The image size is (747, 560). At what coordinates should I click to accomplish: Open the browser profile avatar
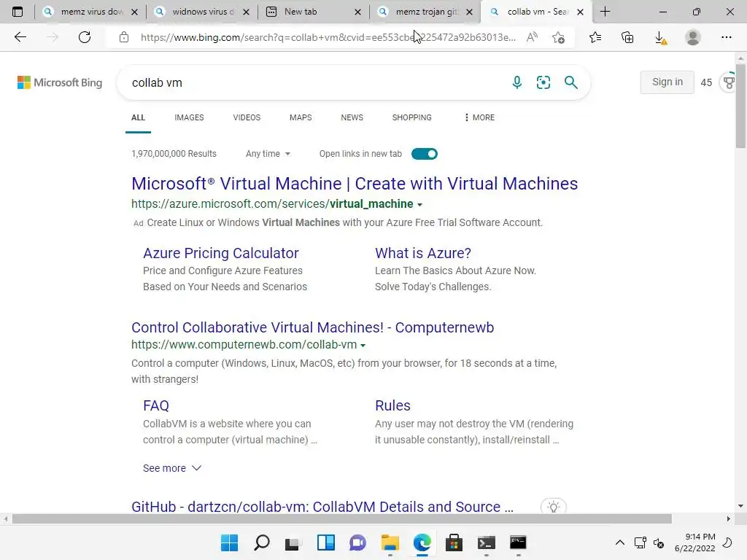click(693, 37)
